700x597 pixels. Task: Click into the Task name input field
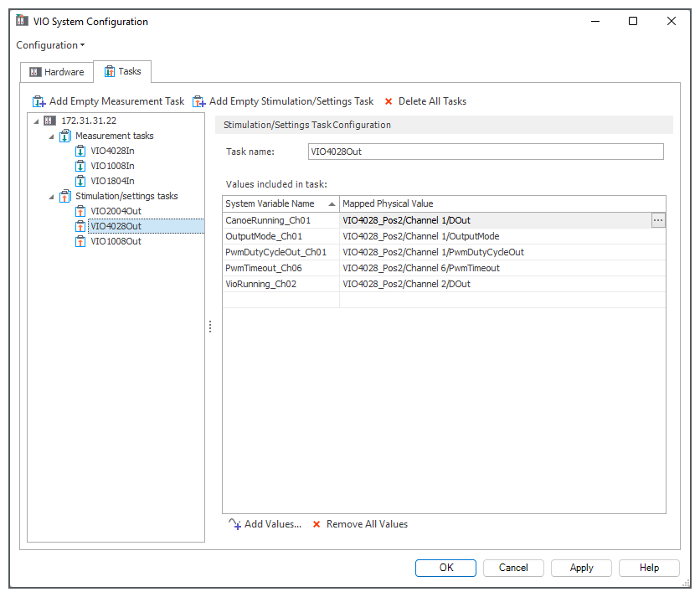click(x=486, y=152)
